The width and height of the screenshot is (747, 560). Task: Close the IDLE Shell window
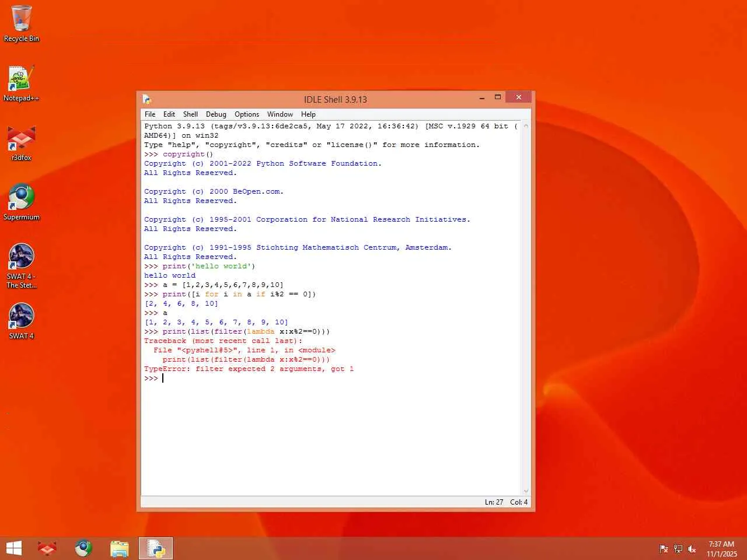pyautogui.click(x=518, y=97)
